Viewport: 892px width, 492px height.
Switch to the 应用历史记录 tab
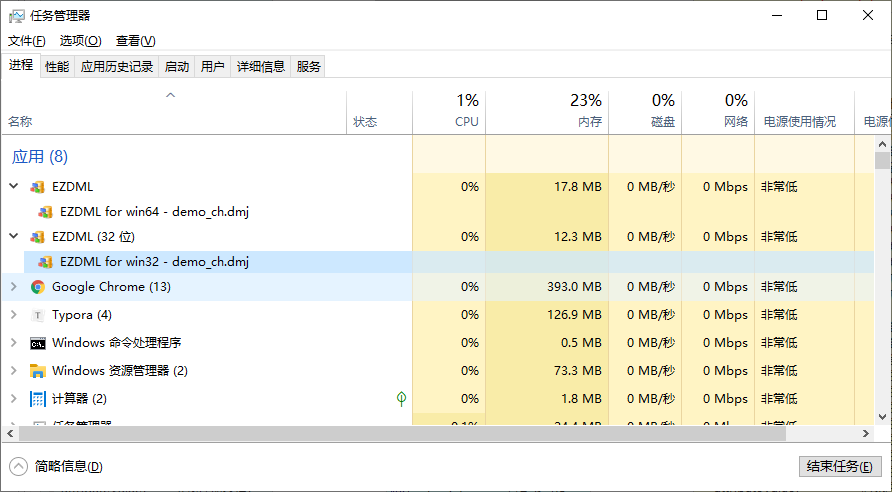[x=117, y=67]
